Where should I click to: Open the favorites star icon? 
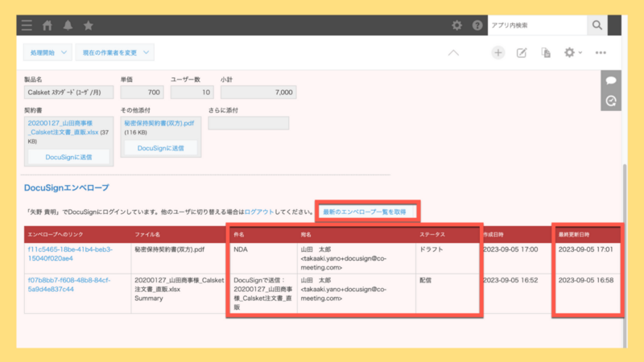pyautogui.click(x=89, y=26)
